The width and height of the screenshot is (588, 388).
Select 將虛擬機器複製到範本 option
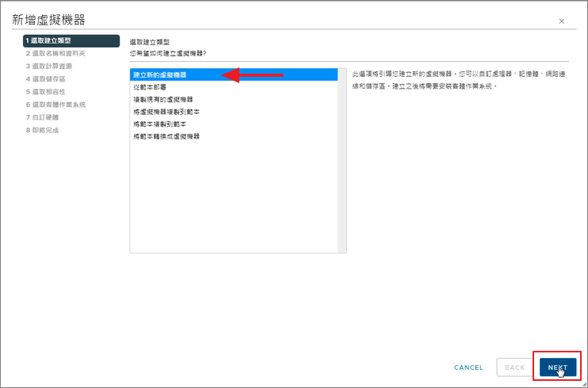pyautogui.click(x=234, y=112)
